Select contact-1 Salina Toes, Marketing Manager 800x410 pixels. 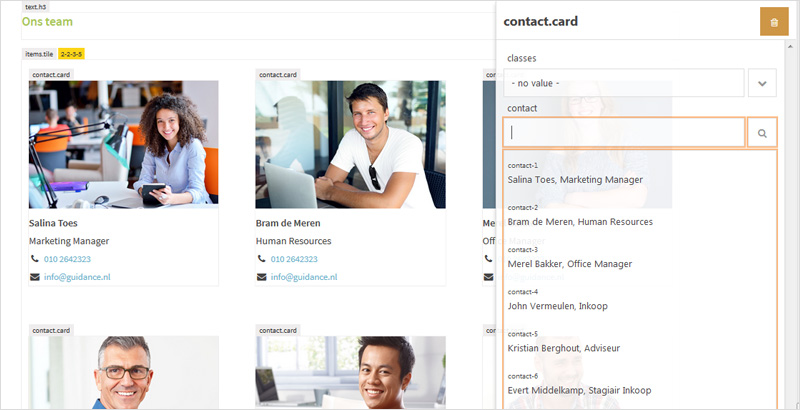(x=640, y=173)
